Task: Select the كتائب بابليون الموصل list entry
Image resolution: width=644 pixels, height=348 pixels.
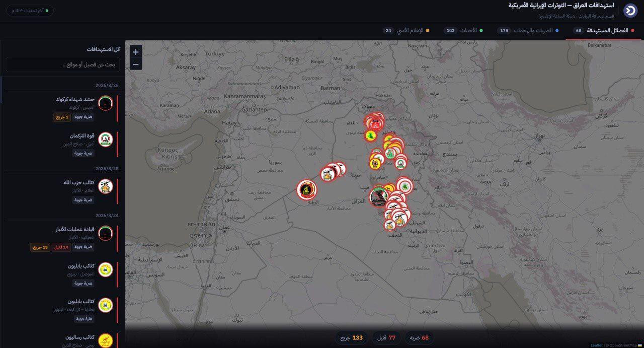Action: tap(80, 270)
